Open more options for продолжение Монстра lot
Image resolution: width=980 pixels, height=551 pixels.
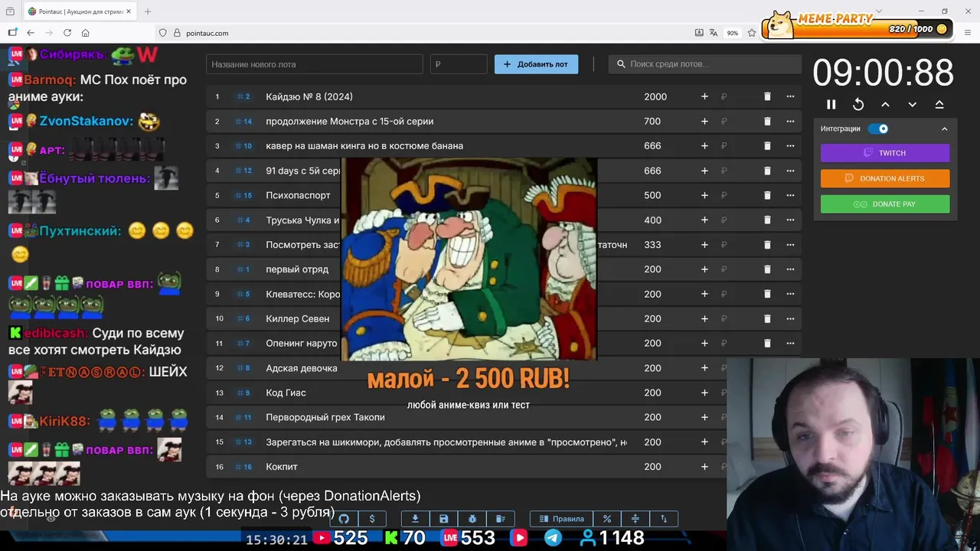[x=790, y=121]
